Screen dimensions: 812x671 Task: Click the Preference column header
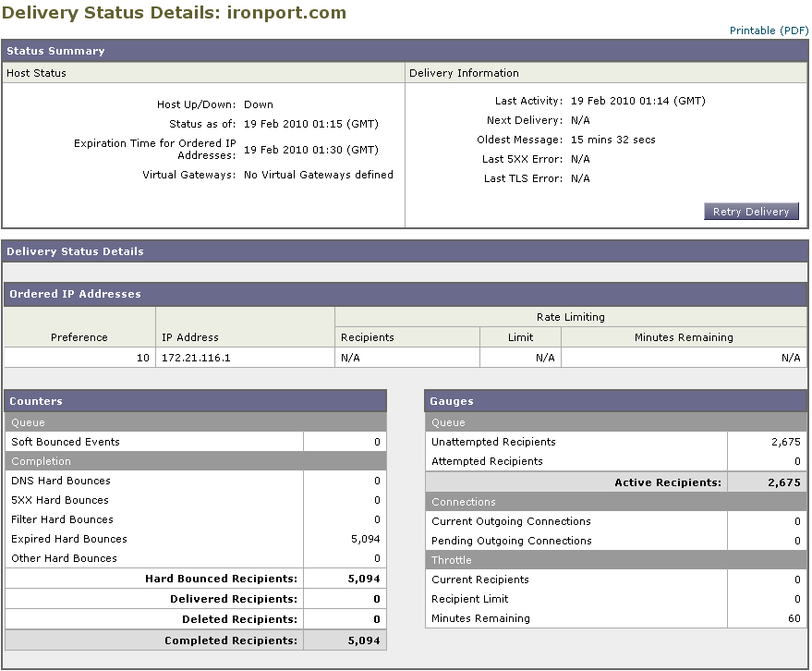click(x=79, y=337)
